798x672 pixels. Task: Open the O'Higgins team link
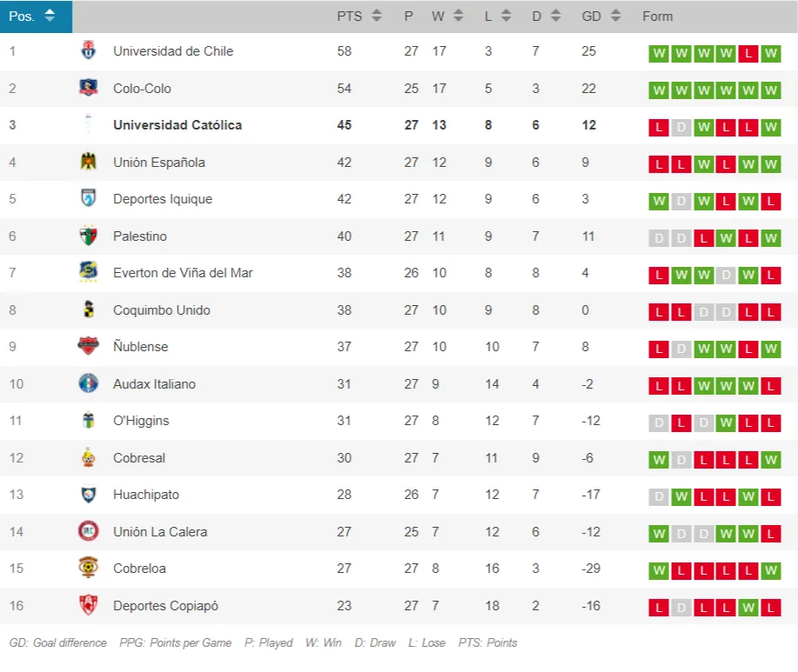(141, 420)
